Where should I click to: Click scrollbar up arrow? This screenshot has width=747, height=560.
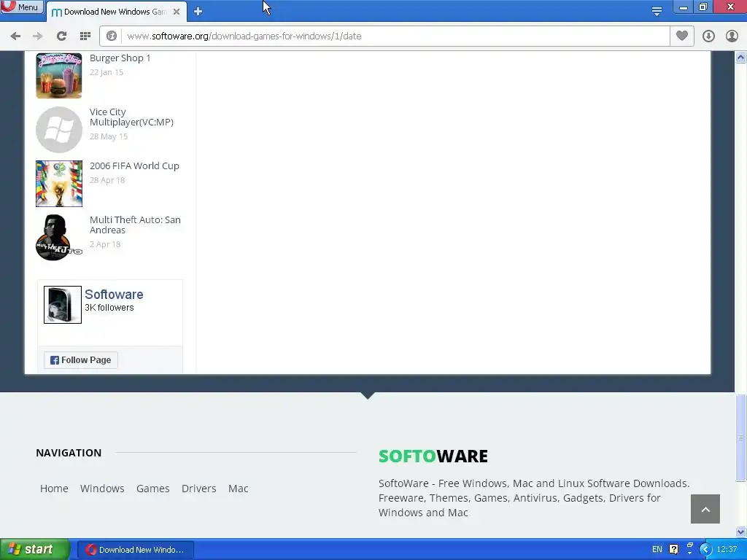coord(741,58)
